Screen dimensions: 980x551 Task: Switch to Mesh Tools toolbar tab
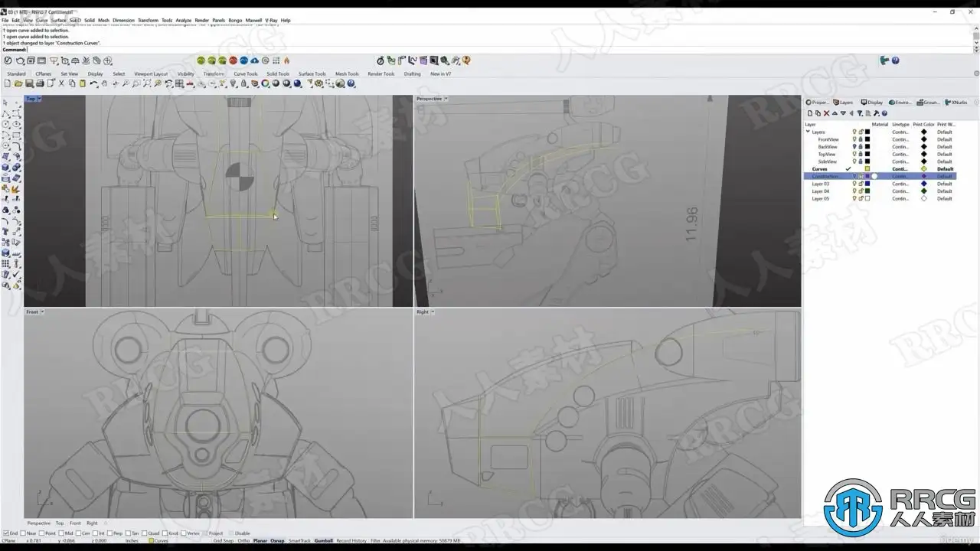click(347, 74)
